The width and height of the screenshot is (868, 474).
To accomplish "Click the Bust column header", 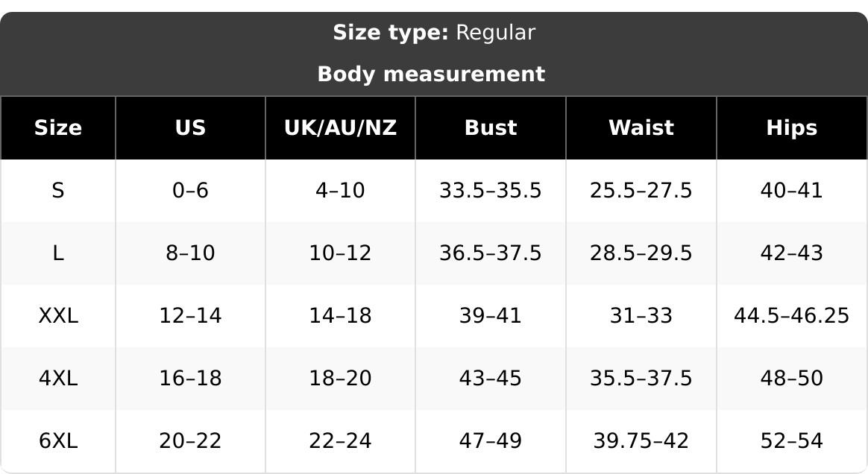I will tap(491, 127).
